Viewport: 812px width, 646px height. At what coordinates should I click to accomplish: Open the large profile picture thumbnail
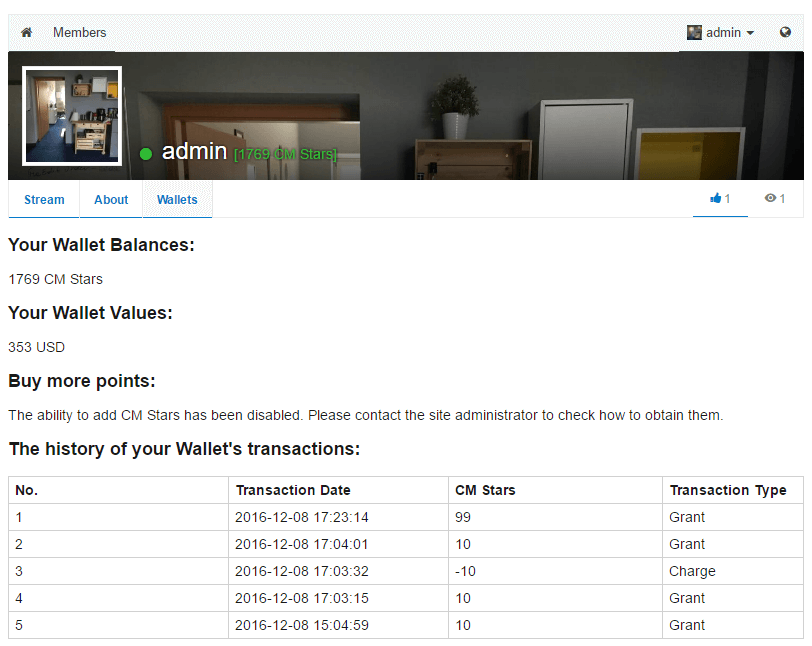pos(72,116)
